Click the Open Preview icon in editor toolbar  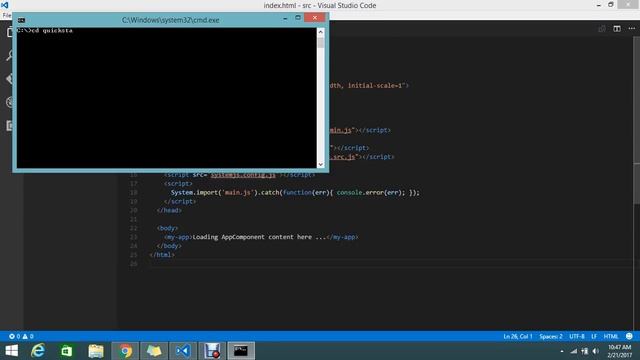(x=602, y=29)
